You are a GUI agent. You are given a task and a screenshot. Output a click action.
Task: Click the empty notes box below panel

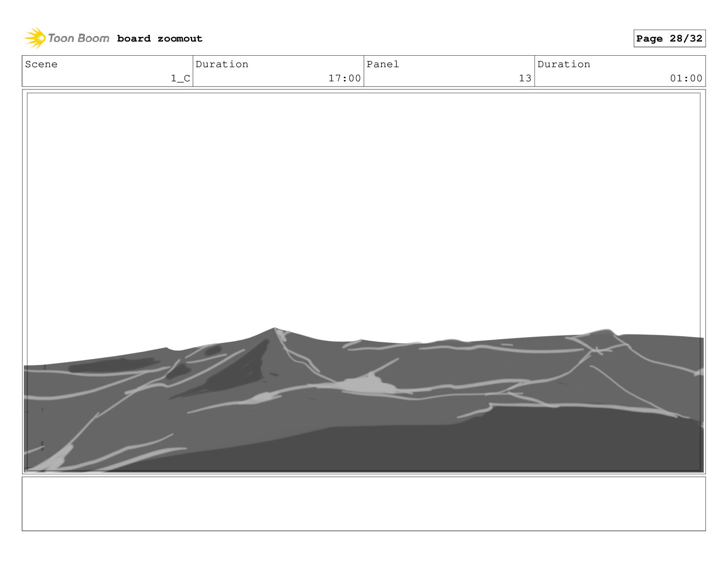pyautogui.click(x=364, y=503)
